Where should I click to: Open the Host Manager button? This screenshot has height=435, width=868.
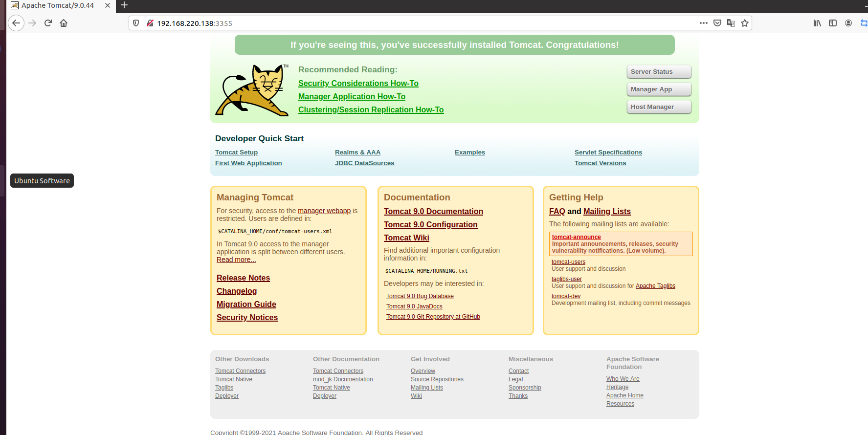pyautogui.click(x=659, y=107)
